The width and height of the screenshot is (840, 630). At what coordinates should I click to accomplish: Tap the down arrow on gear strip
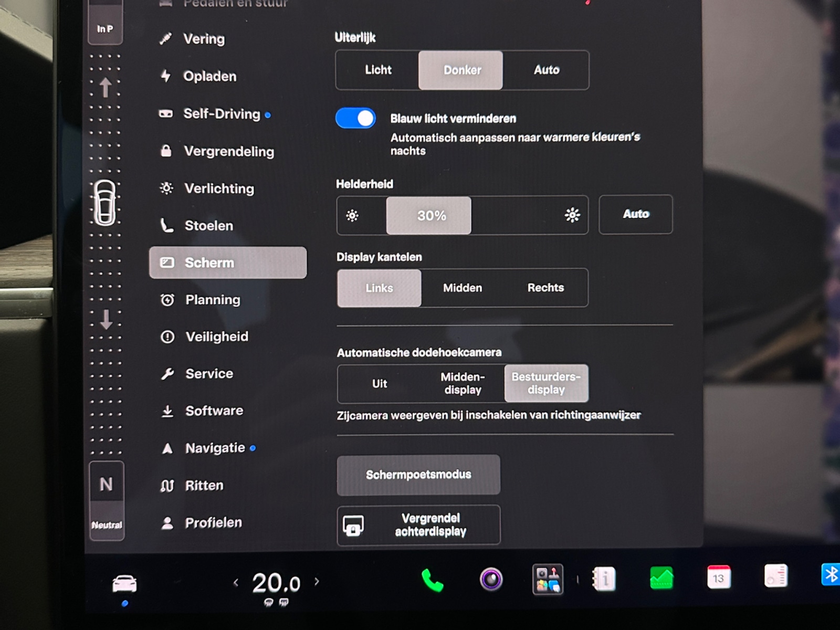coord(106,319)
